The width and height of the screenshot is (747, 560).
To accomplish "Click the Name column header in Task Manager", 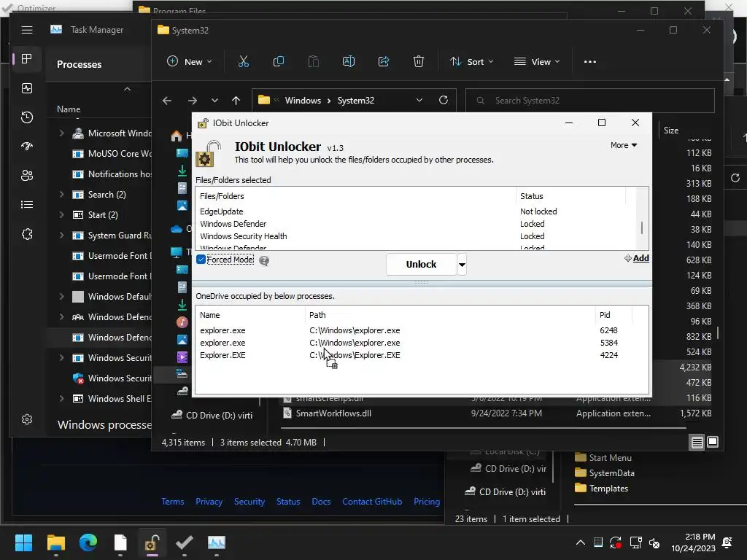I will [69, 109].
